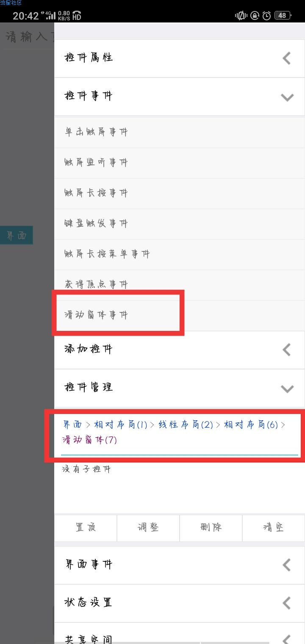Expand the 添加控件 section chevron
Screen dimensions: 305x644
pyautogui.click(x=287, y=350)
